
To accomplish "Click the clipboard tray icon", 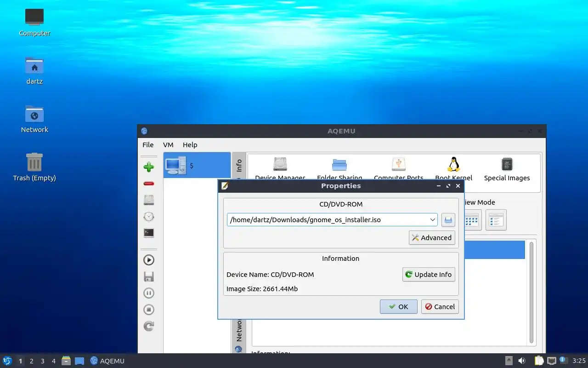I will pos(539,361).
